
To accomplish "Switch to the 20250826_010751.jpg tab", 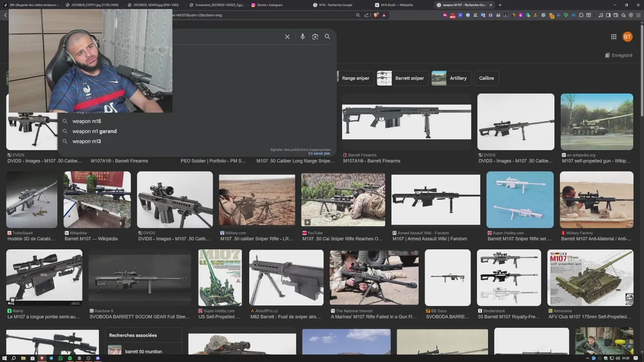I will pos(92,5).
